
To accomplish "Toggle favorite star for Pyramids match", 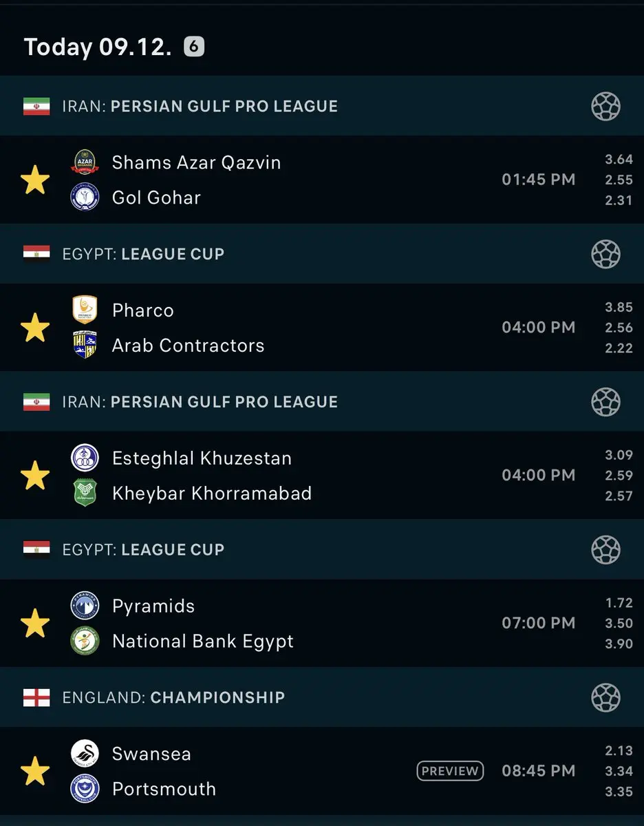I will pyautogui.click(x=35, y=624).
